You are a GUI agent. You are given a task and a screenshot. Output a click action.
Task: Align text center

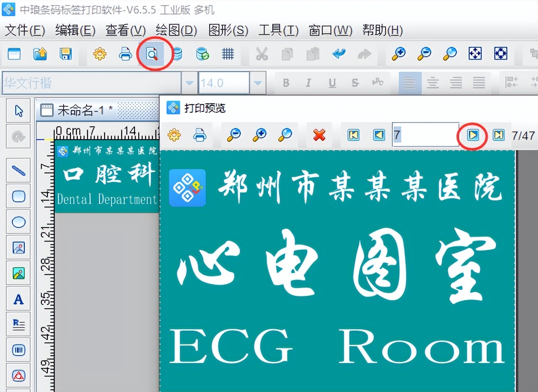pos(433,83)
